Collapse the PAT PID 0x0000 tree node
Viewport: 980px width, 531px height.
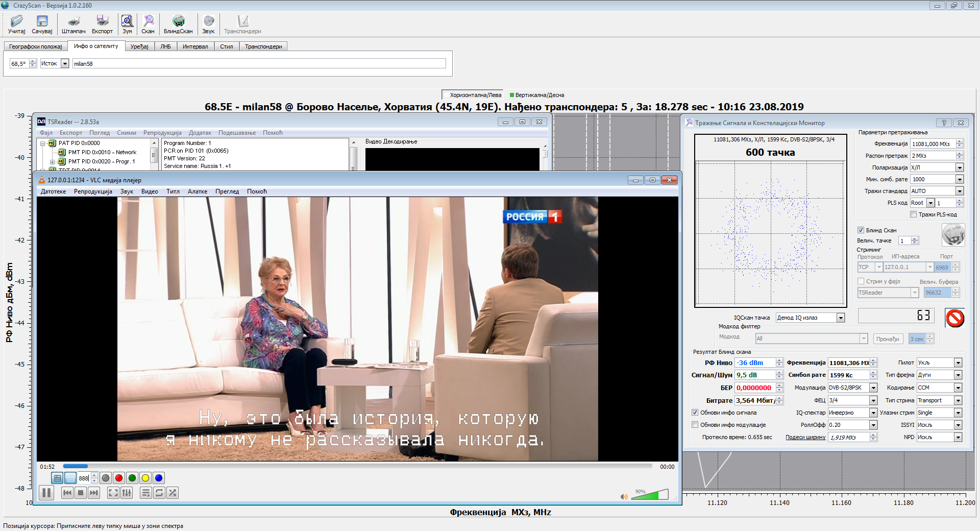coord(43,143)
